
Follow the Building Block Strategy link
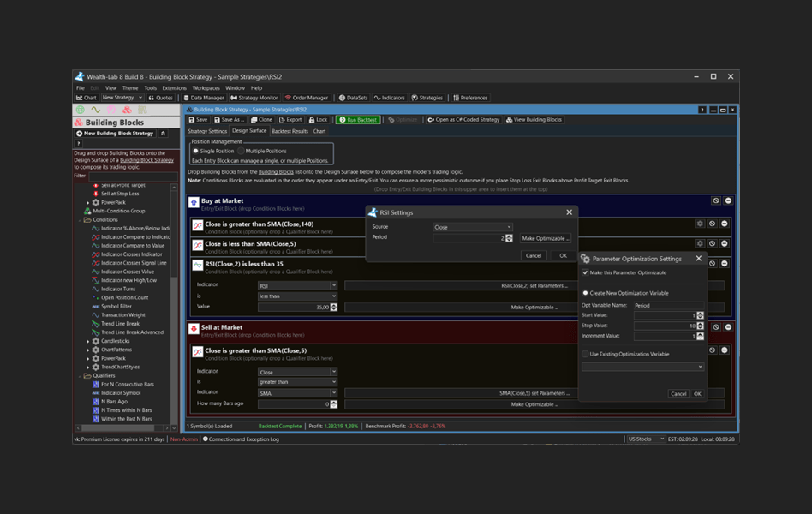pos(146,160)
